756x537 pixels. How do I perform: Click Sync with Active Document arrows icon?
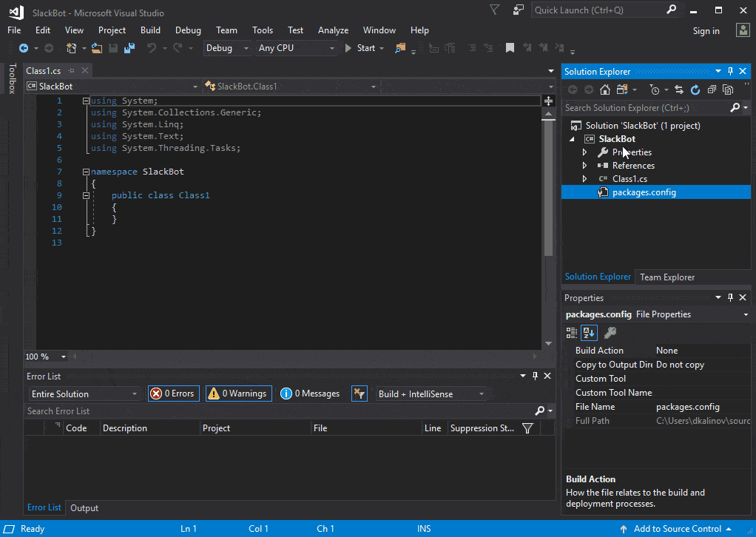[679, 89]
